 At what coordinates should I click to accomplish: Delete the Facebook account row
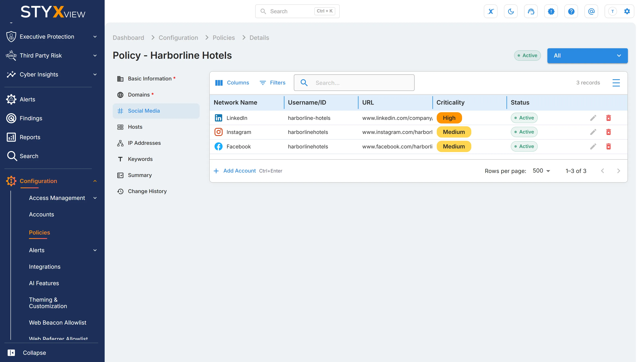(x=609, y=146)
